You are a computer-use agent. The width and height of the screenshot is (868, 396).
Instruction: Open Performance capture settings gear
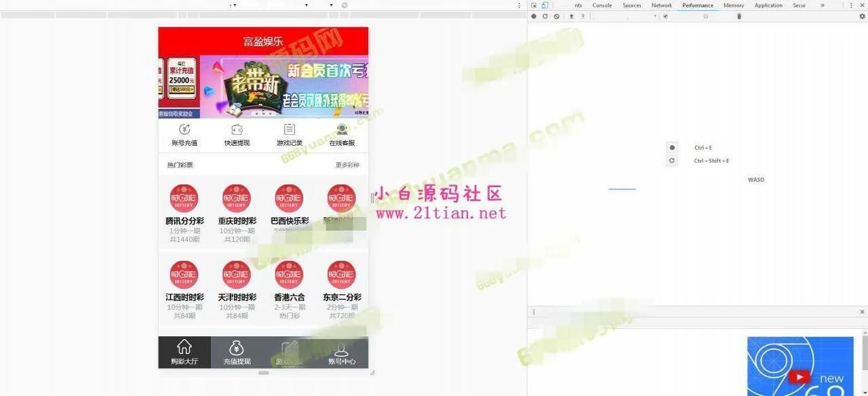(862, 16)
